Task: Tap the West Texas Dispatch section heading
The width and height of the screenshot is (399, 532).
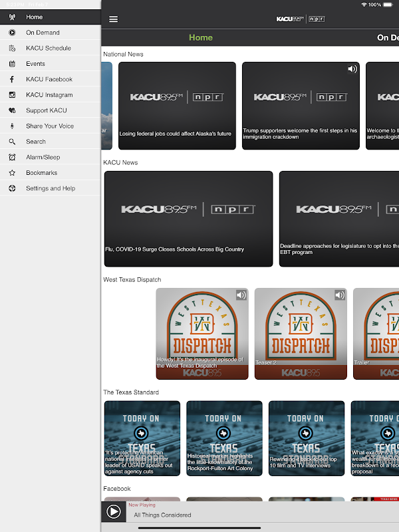Action: click(132, 279)
